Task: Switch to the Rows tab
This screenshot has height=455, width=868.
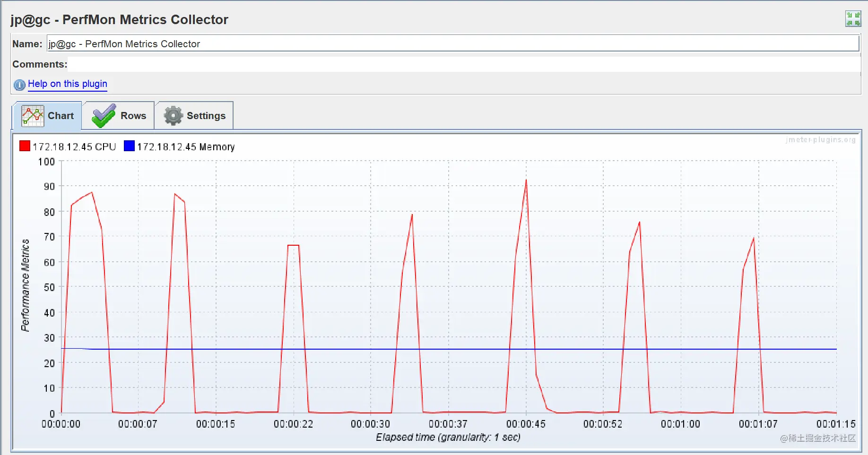Action: click(x=119, y=116)
